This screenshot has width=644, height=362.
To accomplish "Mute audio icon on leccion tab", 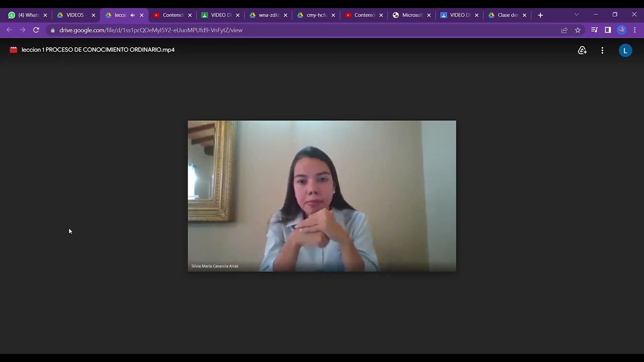I will pos(132,15).
